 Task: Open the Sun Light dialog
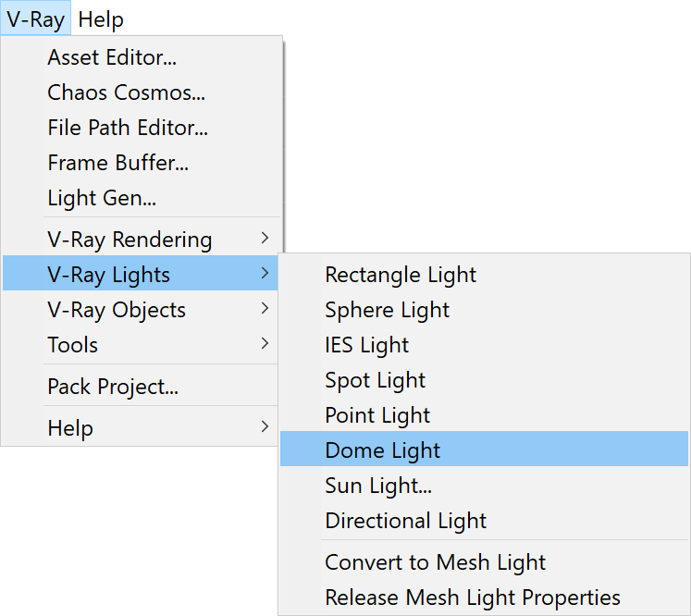click(x=484, y=486)
